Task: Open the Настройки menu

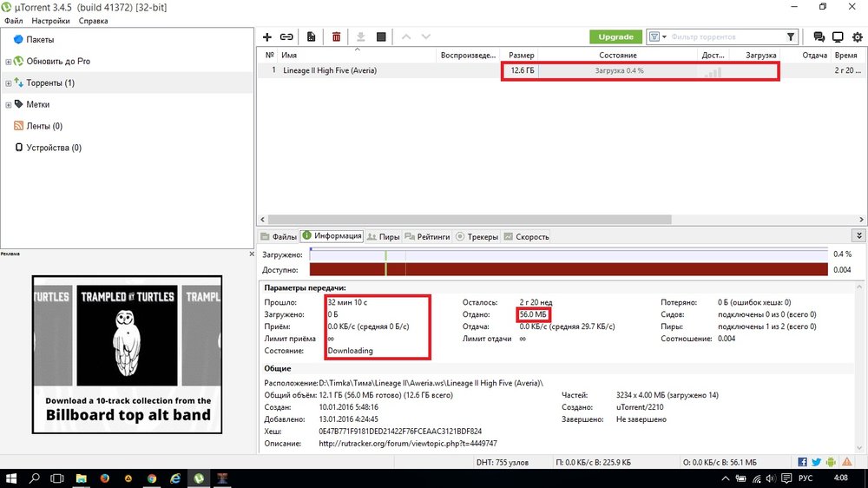Action: 50,21
